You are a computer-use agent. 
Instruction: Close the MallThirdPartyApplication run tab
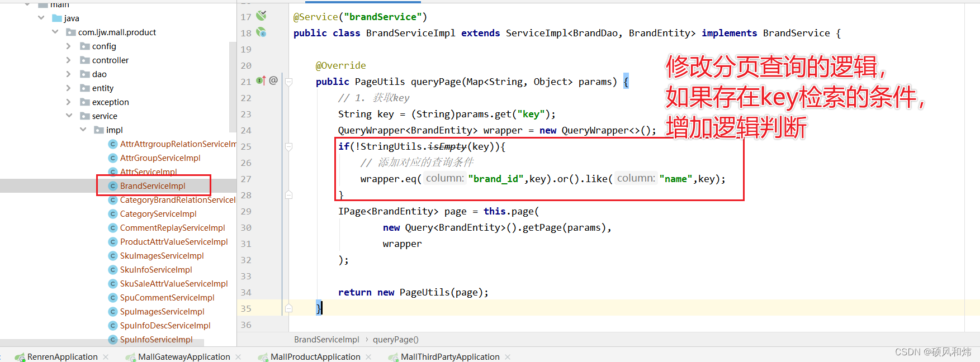508,357
